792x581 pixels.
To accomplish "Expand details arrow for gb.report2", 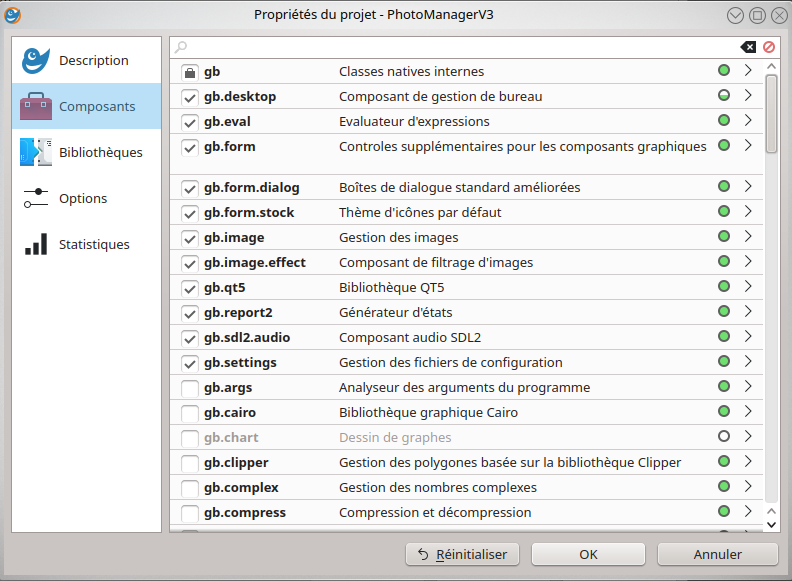I will click(x=748, y=311).
